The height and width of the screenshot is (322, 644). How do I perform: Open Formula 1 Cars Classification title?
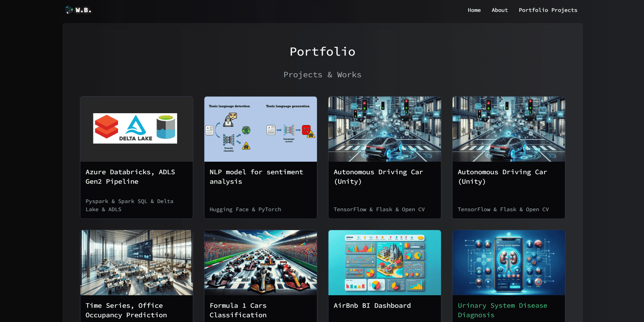238,310
